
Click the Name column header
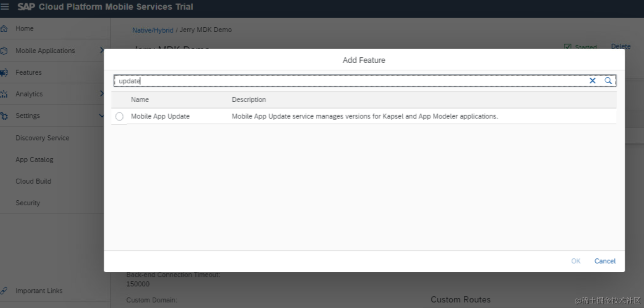(x=140, y=100)
